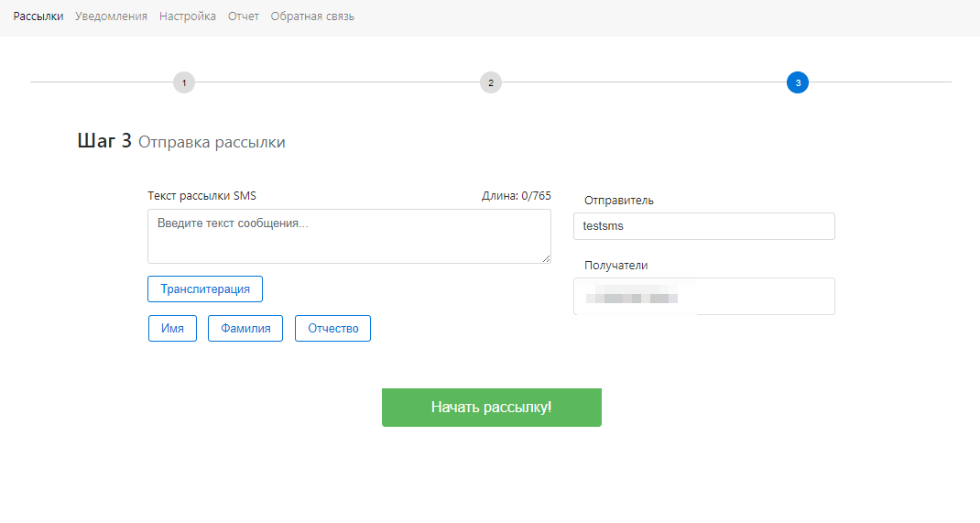
Task: Click the Транслитерация button
Action: pos(205,289)
